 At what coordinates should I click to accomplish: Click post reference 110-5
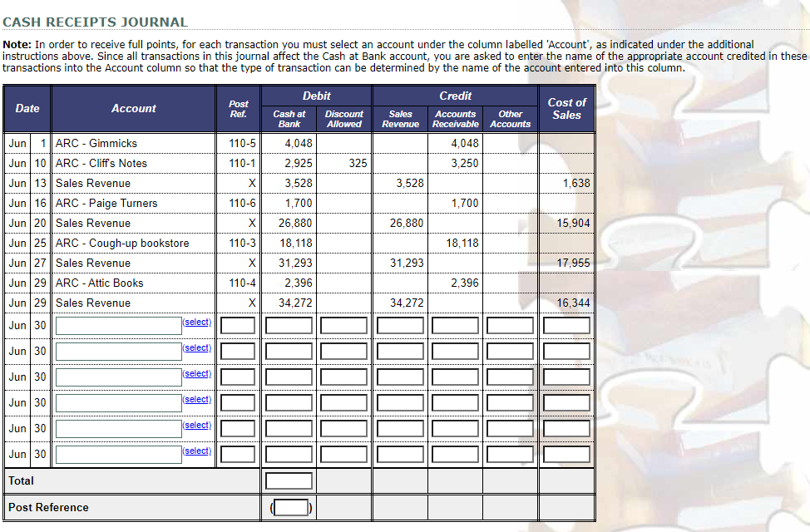pos(242,143)
